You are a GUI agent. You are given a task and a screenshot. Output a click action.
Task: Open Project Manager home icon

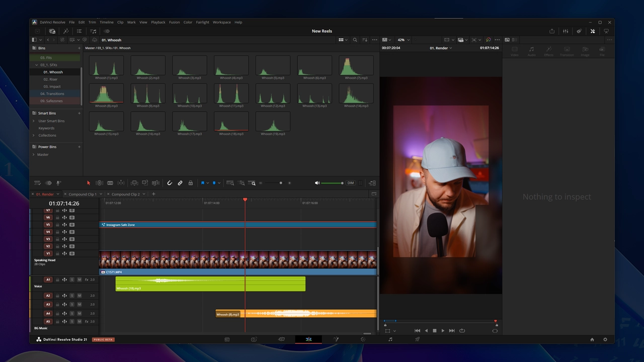click(x=592, y=339)
